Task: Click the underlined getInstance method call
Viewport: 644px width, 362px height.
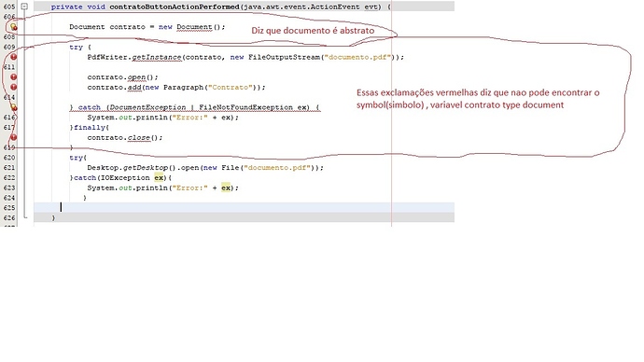Action: [x=157, y=57]
